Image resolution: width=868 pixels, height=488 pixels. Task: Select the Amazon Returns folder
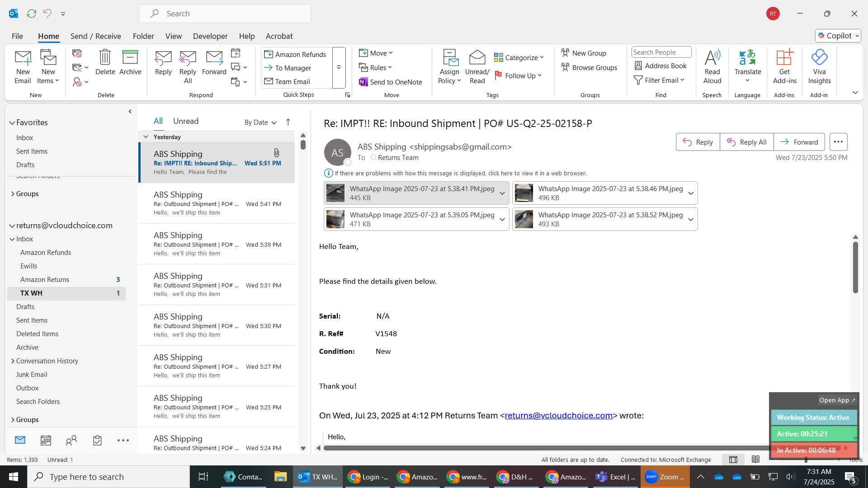pyautogui.click(x=45, y=280)
